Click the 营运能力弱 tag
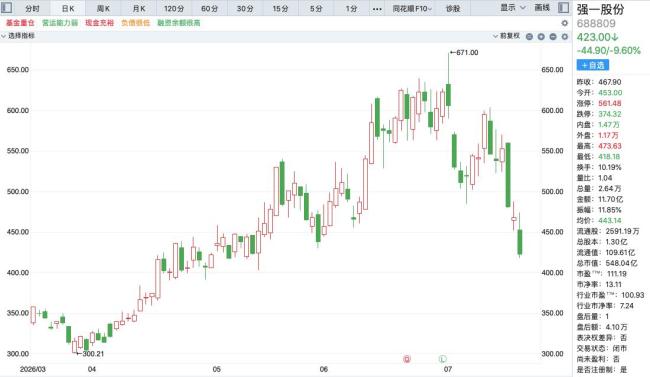The height and width of the screenshot is (377, 650). pyautogui.click(x=60, y=23)
